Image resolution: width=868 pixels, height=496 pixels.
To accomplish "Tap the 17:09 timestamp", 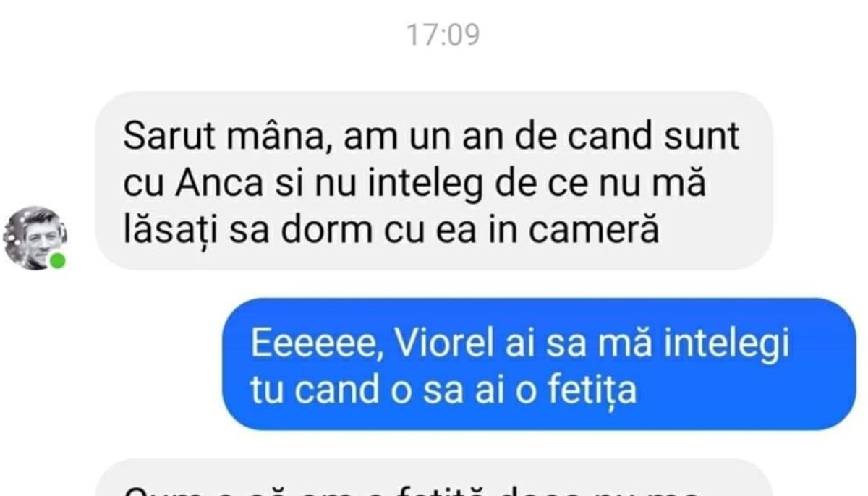I will (443, 35).
